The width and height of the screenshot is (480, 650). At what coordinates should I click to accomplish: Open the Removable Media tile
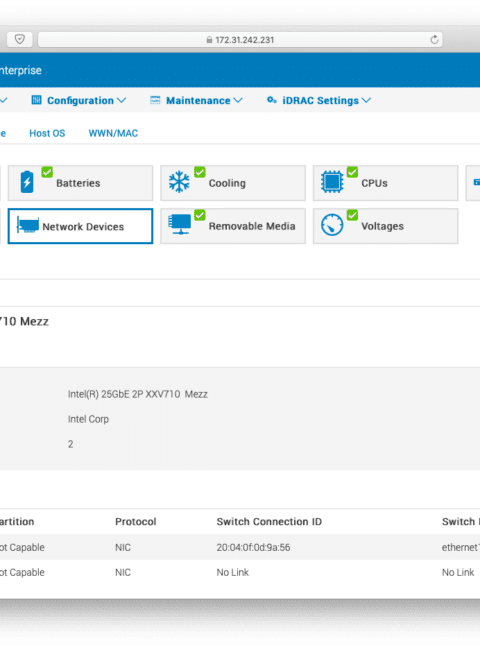click(x=233, y=226)
